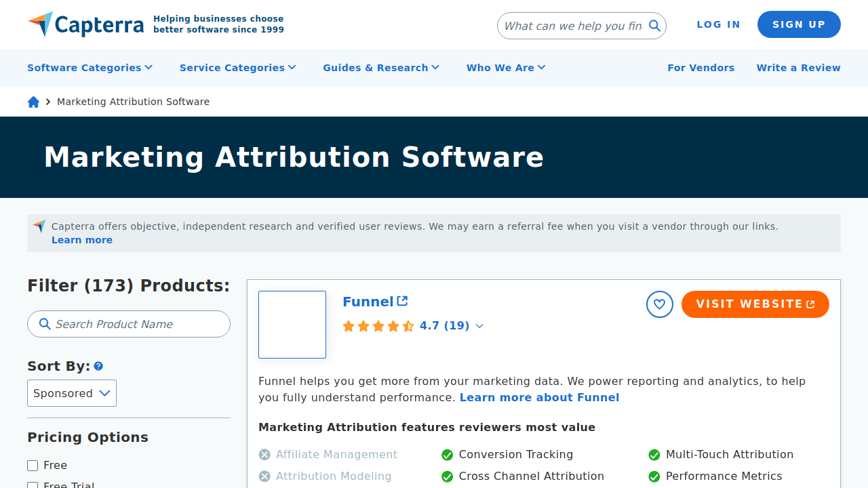
Task: Expand the Guides & Research menu
Action: click(x=381, y=68)
